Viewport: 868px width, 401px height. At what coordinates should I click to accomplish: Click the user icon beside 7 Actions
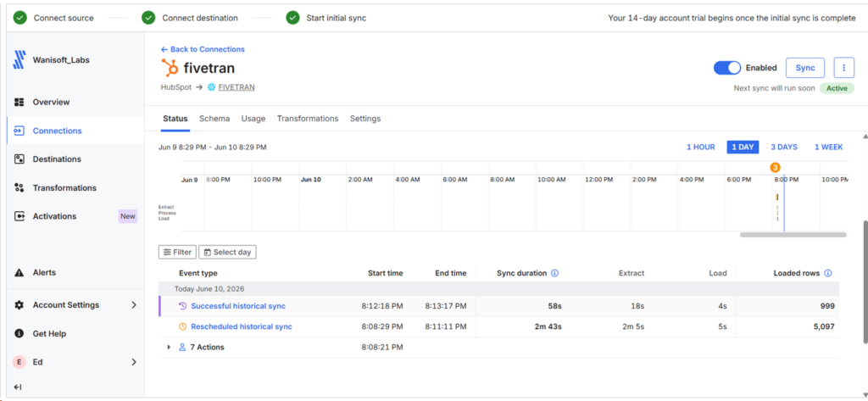click(x=182, y=348)
